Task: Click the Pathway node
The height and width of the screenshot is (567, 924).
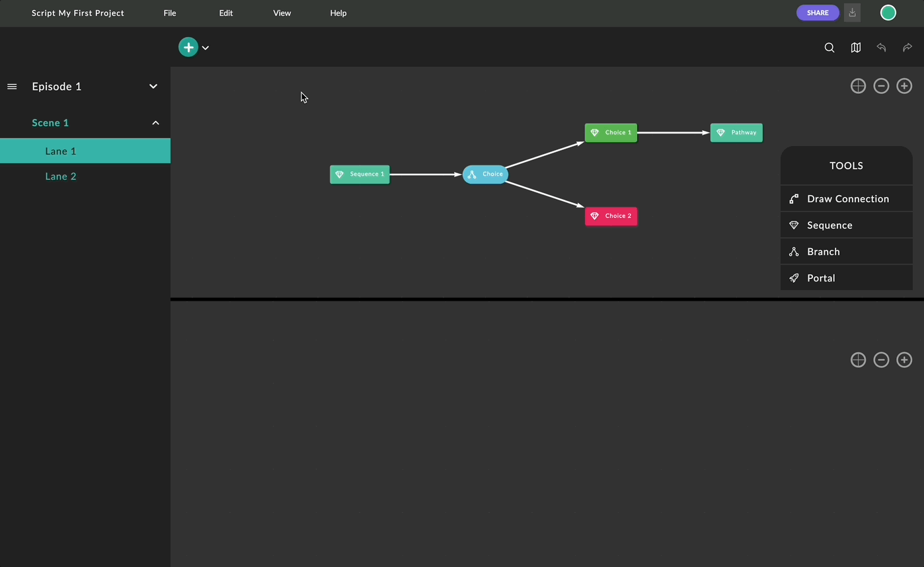Action: point(736,133)
